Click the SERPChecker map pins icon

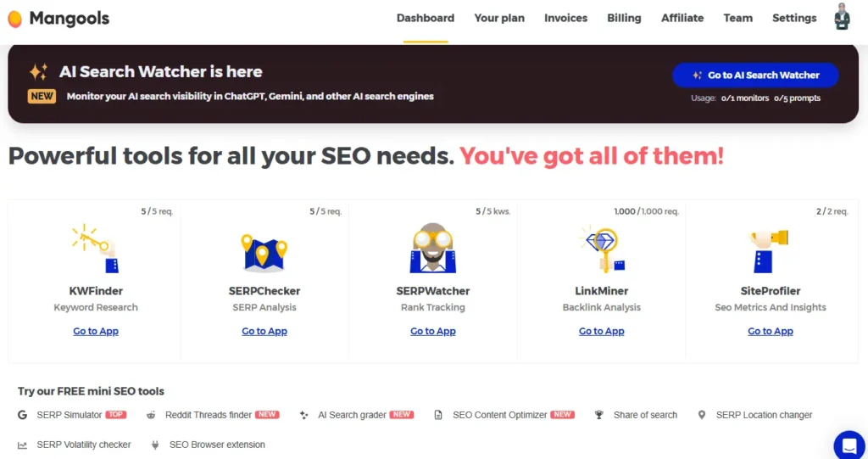[x=264, y=253]
